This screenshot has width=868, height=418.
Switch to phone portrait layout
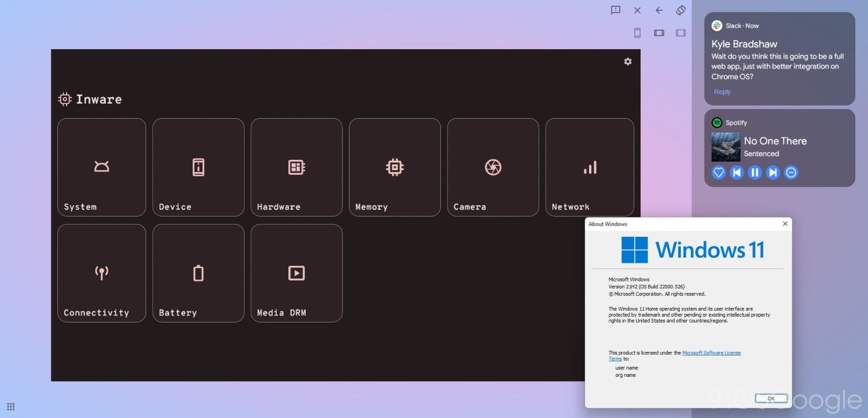tap(637, 33)
